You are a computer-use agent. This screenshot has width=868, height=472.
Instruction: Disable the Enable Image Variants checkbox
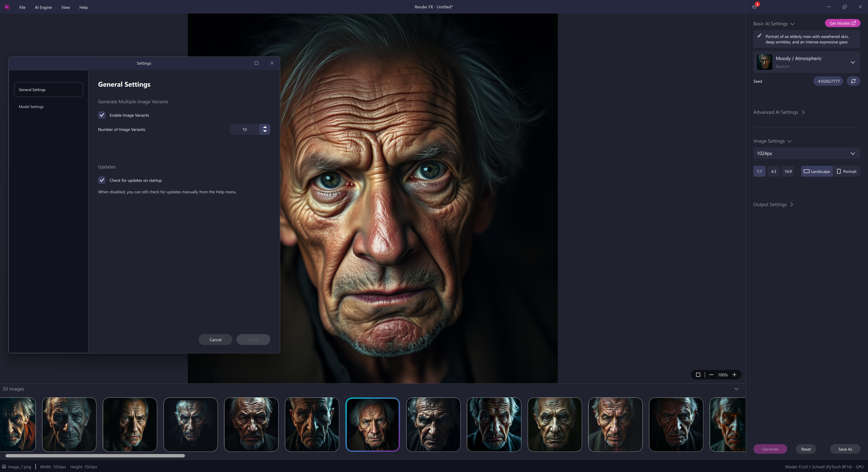[102, 115]
